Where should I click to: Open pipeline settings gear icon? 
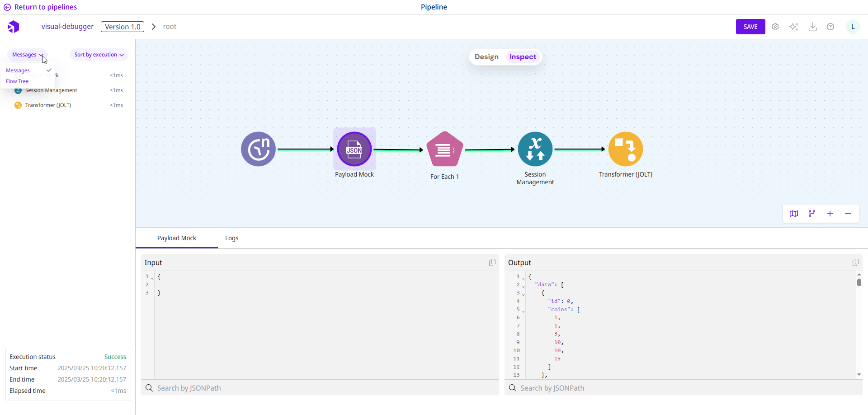point(775,27)
